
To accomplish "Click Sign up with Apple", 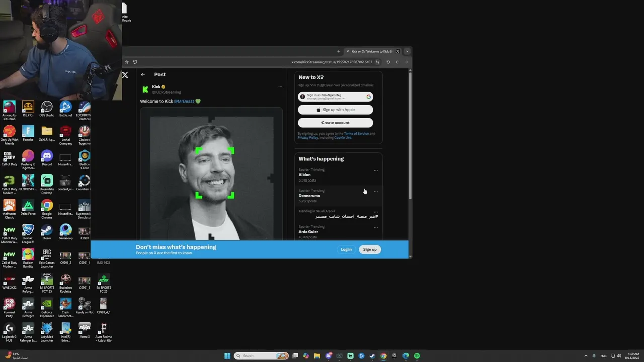I will click(336, 110).
